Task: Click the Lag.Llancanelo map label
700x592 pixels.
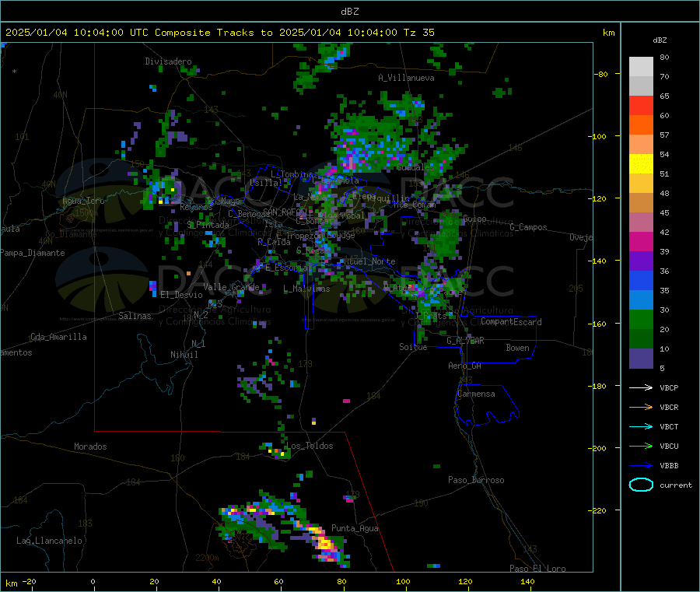Action: (x=49, y=541)
